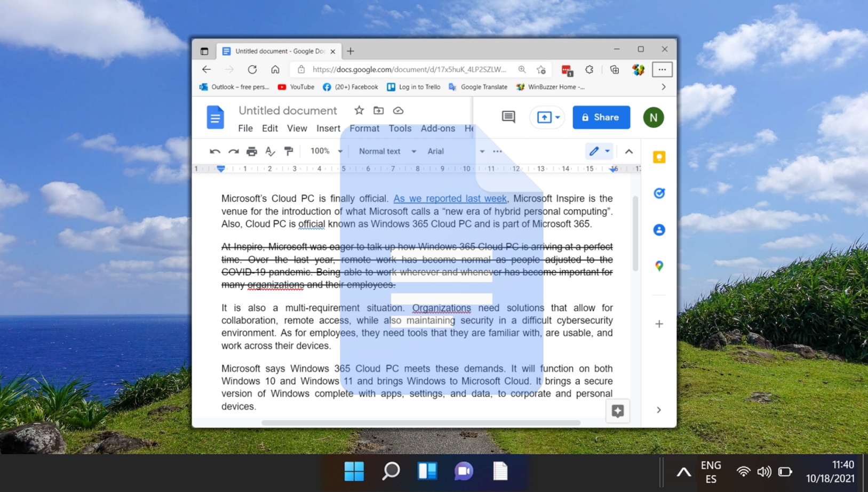868x492 pixels.
Task: Open the Windows Start menu
Action: pyautogui.click(x=354, y=471)
